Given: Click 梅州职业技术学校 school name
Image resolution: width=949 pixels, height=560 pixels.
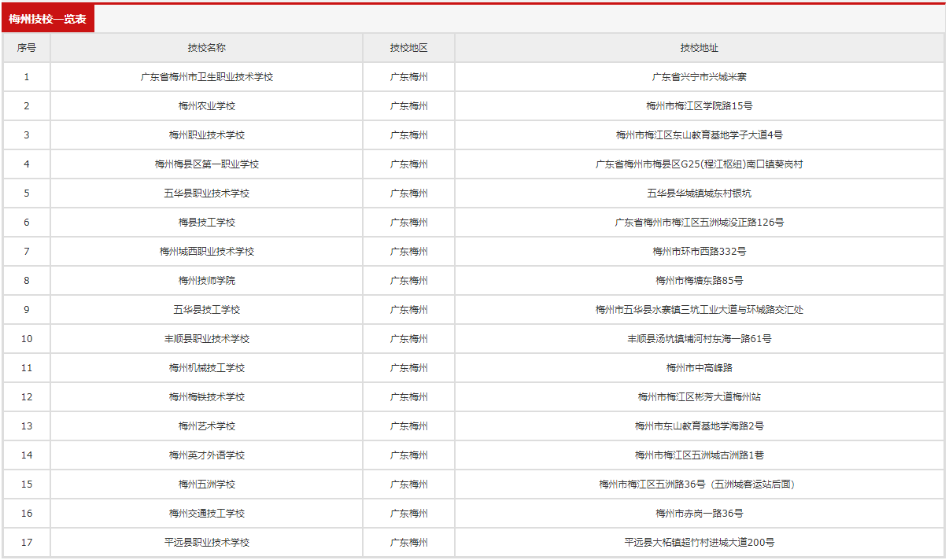Looking at the screenshot, I should [x=207, y=135].
